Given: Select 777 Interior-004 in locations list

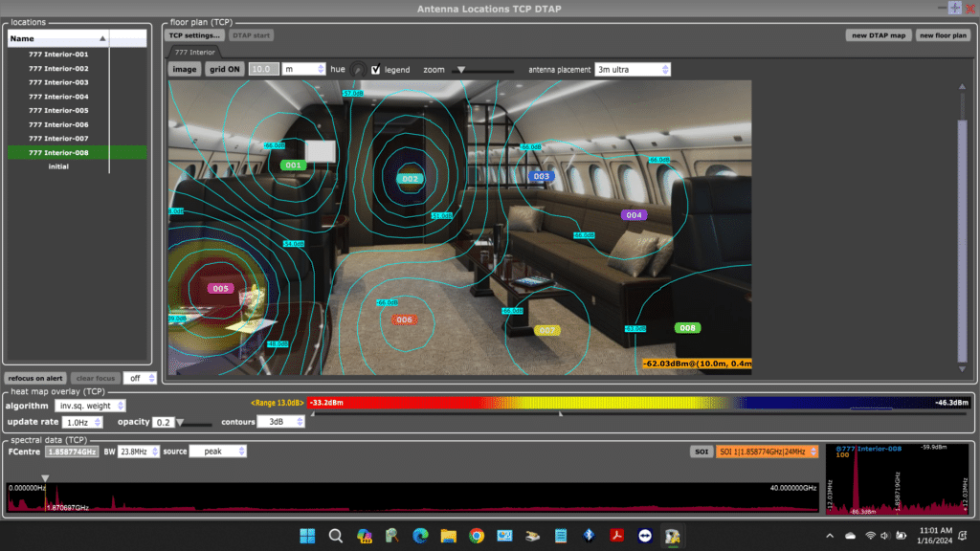Looking at the screenshot, I should 58,97.
